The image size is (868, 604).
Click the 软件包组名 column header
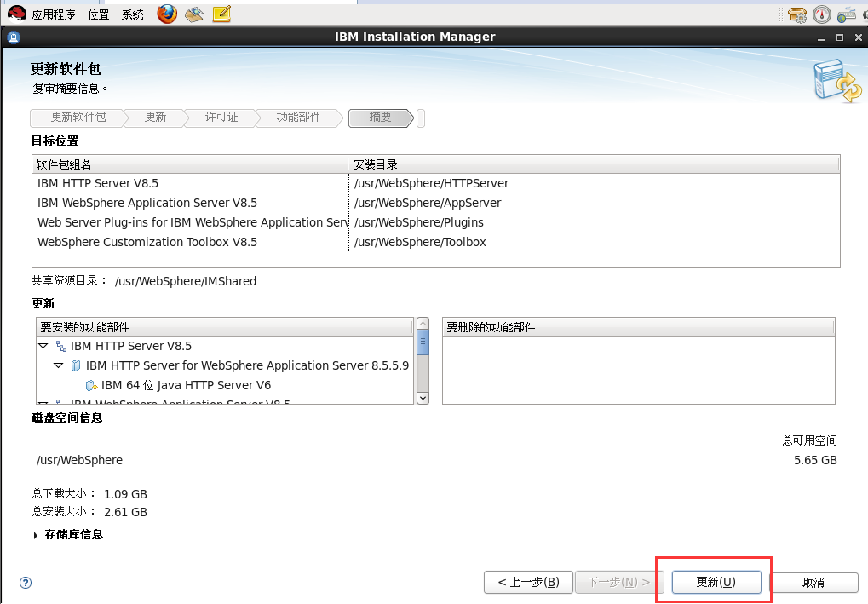point(190,164)
